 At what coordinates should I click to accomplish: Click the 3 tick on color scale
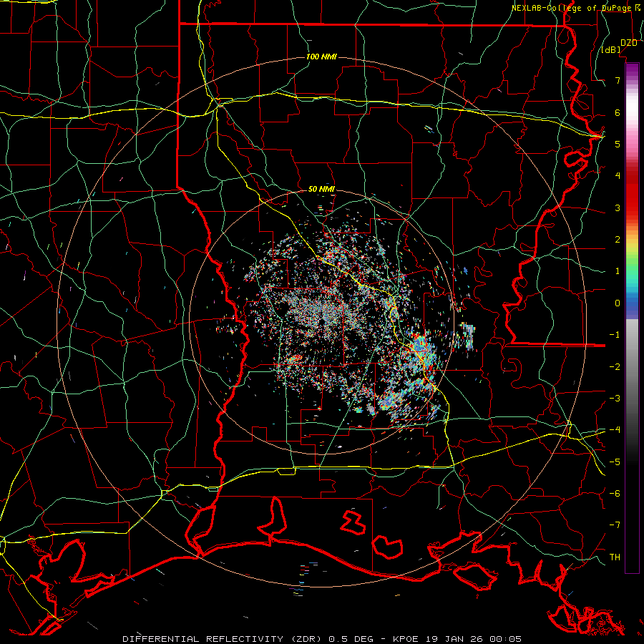point(618,208)
